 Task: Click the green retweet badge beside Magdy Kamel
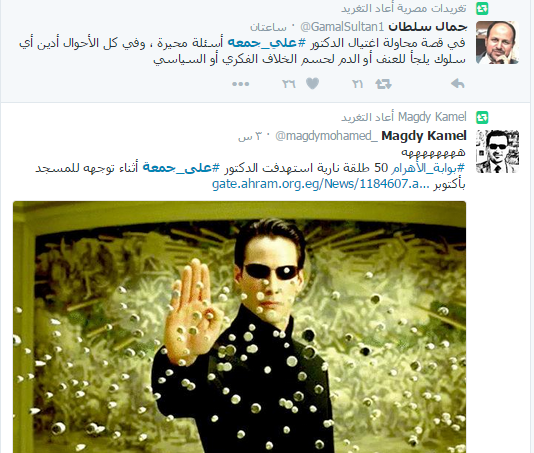click(482, 118)
